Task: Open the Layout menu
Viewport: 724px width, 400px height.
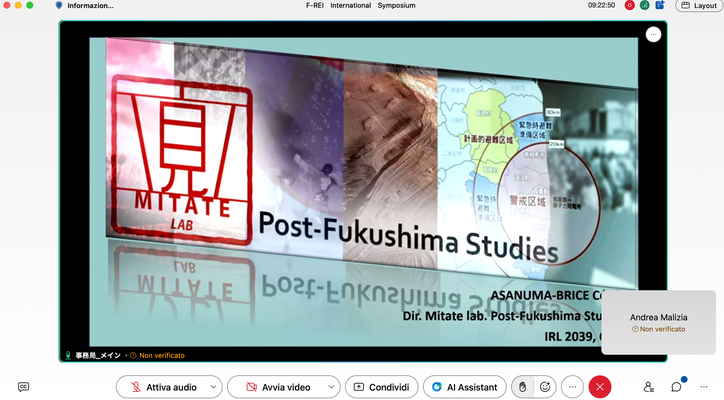Action: 700,6
